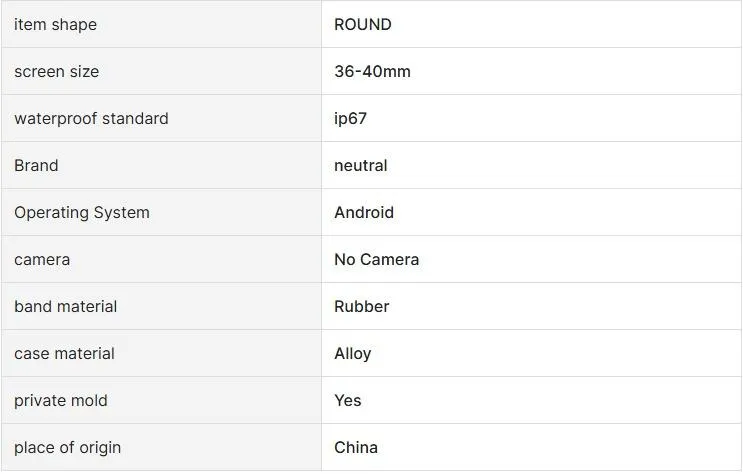Select the China value cell
The image size is (743, 474).
532,447
